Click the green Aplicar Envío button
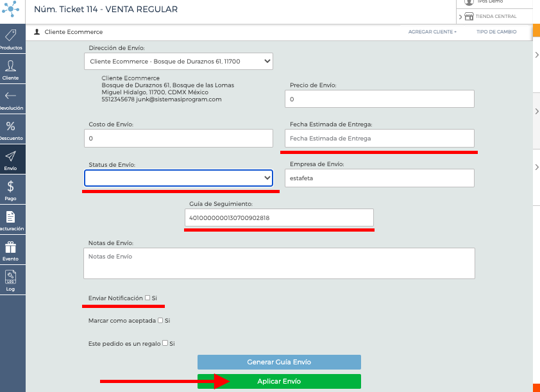The image size is (540, 392). 279,381
